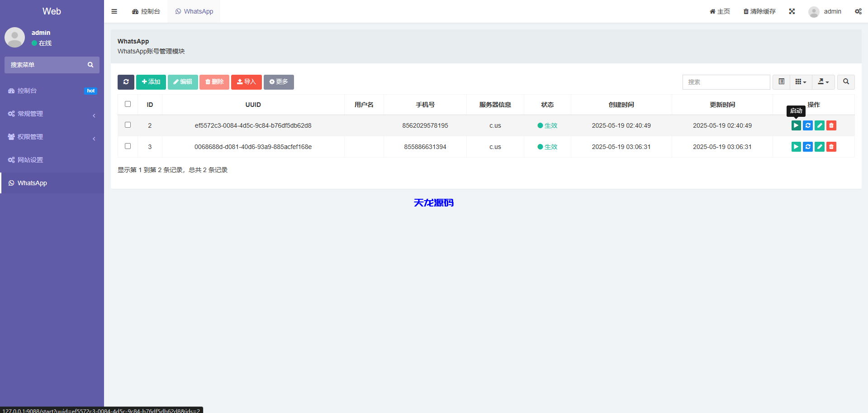Open the table search magnifier button
The image size is (868, 413).
point(846,82)
